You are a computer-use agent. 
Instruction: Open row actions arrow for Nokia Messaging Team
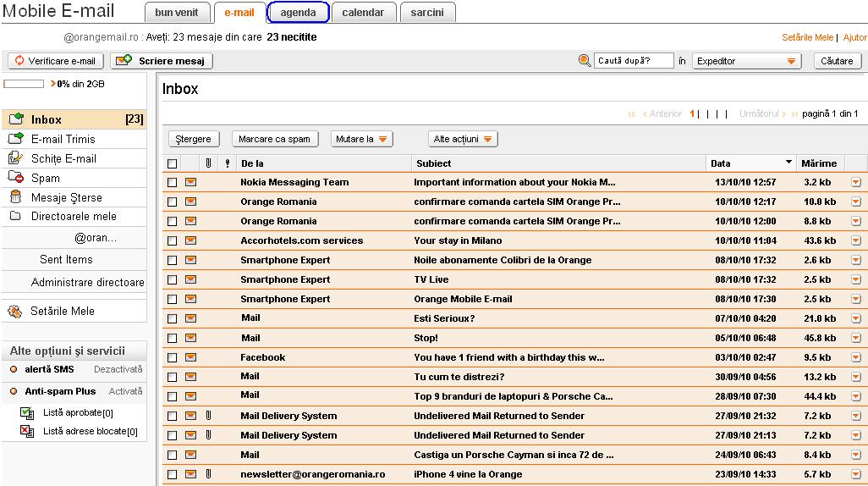pyautogui.click(x=856, y=182)
